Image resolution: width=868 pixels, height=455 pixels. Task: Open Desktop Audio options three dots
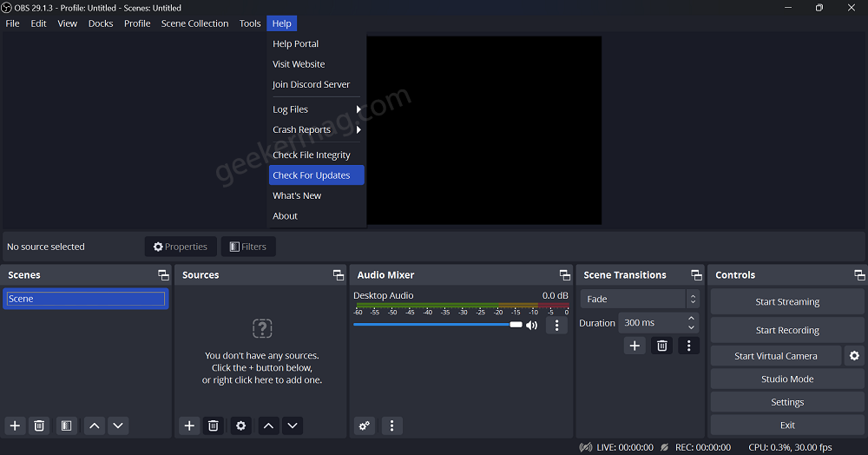tap(557, 326)
